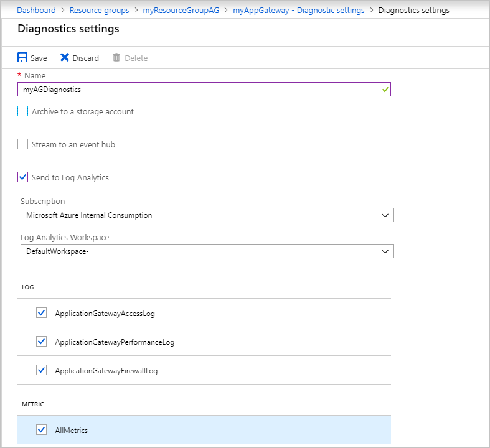This screenshot has height=448, width=490.
Task: Disable the ApplicationGatewayAccessLog checkbox
Action: [x=42, y=313]
